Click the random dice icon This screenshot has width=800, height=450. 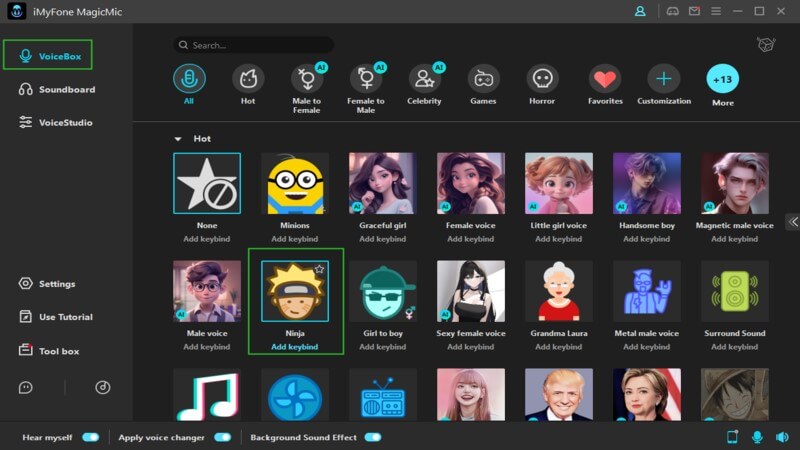[766, 44]
